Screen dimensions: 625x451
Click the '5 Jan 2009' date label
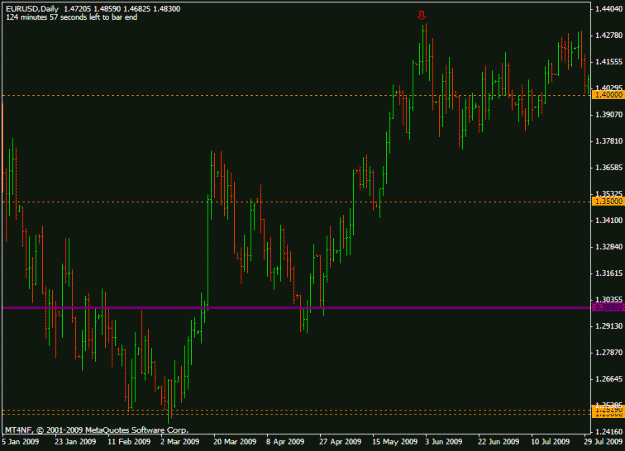tap(20, 441)
